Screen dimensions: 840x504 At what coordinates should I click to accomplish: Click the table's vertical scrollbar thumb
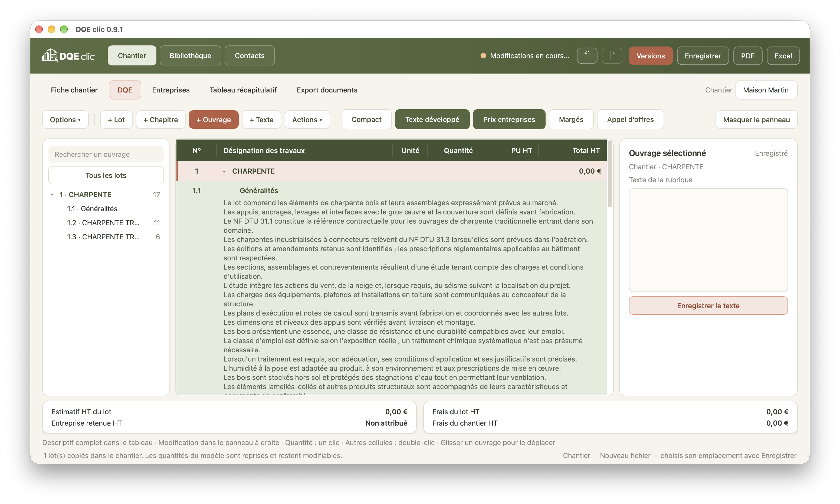click(610, 174)
